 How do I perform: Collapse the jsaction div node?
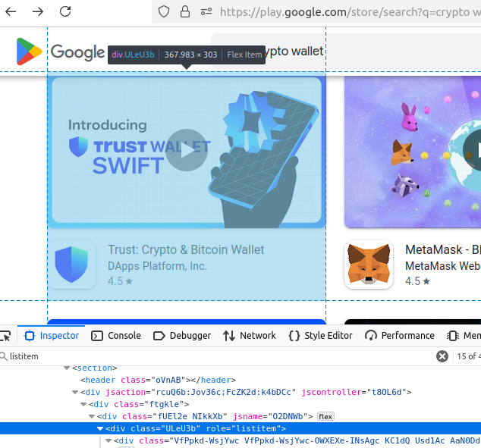pyautogui.click(x=75, y=392)
